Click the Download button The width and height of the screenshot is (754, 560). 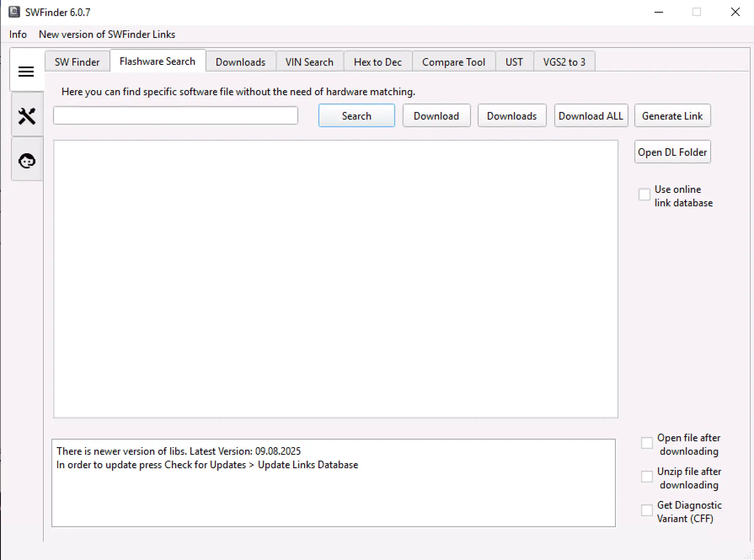pos(436,116)
